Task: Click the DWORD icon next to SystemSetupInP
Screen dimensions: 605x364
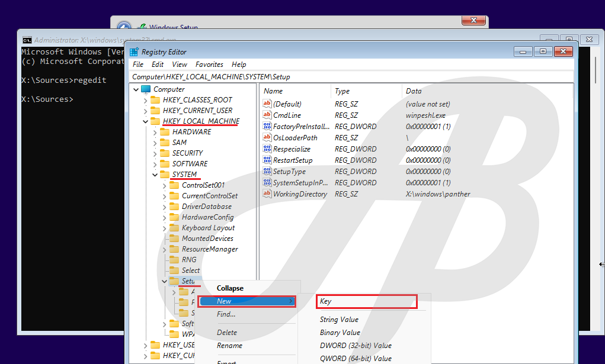Action: [x=267, y=182]
